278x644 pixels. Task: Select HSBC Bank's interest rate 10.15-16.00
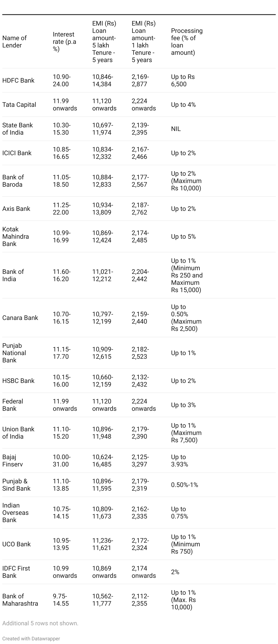click(62, 380)
